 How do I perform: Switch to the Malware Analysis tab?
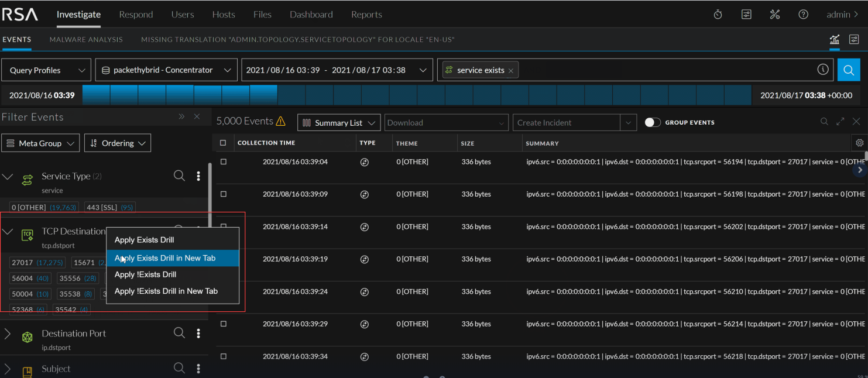click(x=86, y=40)
